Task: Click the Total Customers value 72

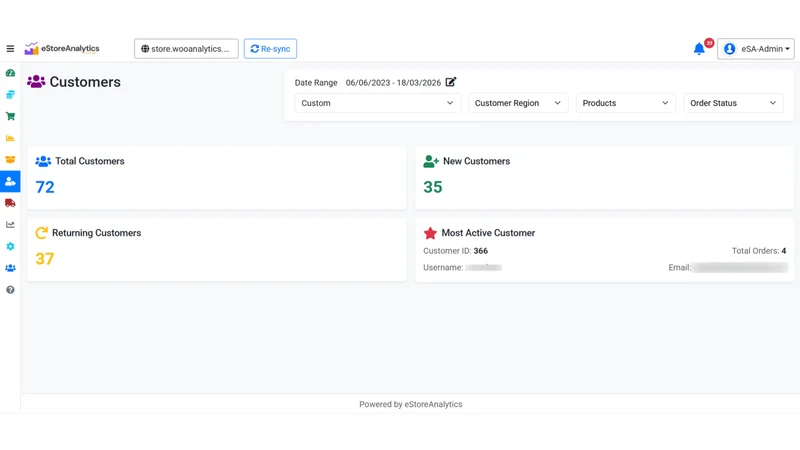Action: [45, 187]
